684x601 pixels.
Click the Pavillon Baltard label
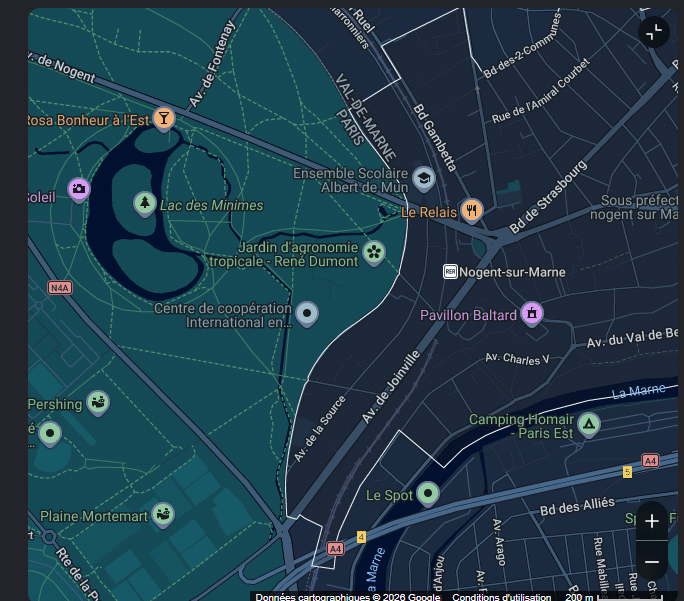pyautogui.click(x=468, y=315)
